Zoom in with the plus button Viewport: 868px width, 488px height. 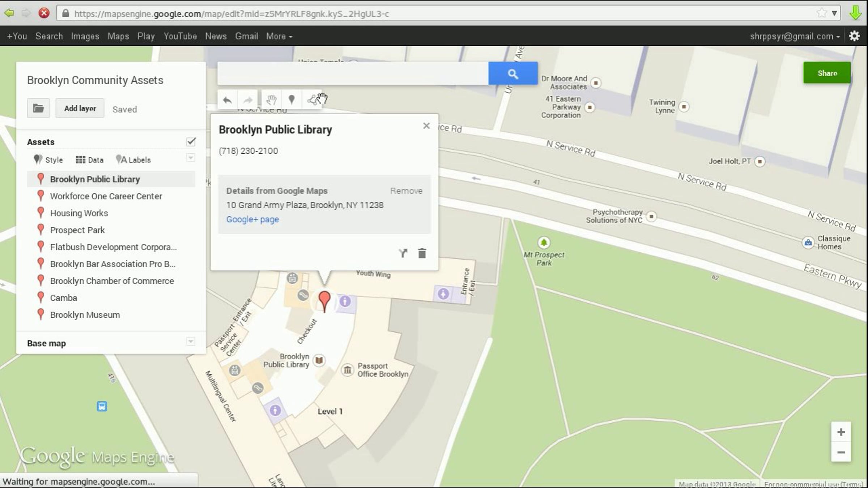[x=841, y=432]
